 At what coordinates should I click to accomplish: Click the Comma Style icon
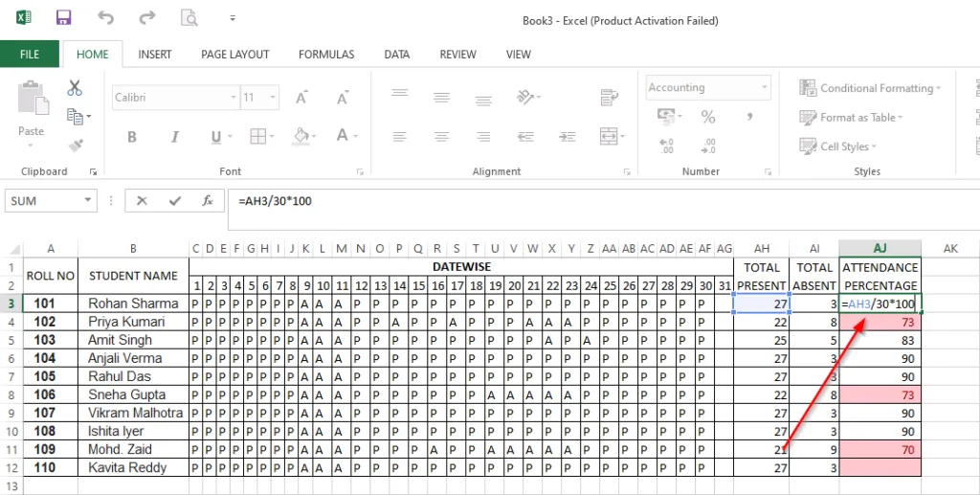(x=749, y=116)
